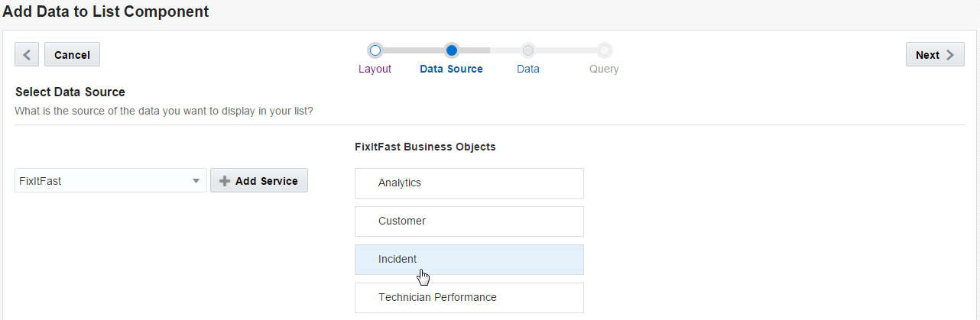The image size is (980, 320).
Task: Go to the Layout step label
Action: pos(375,69)
